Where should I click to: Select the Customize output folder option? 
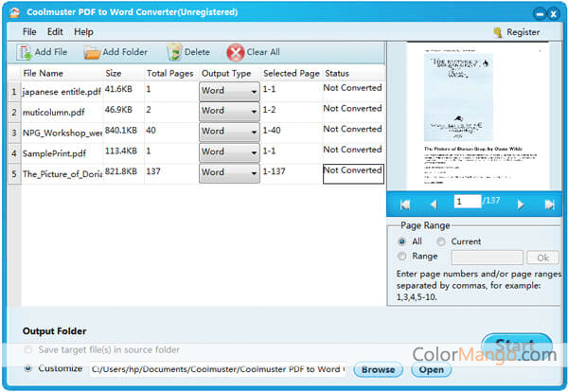[x=27, y=368]
